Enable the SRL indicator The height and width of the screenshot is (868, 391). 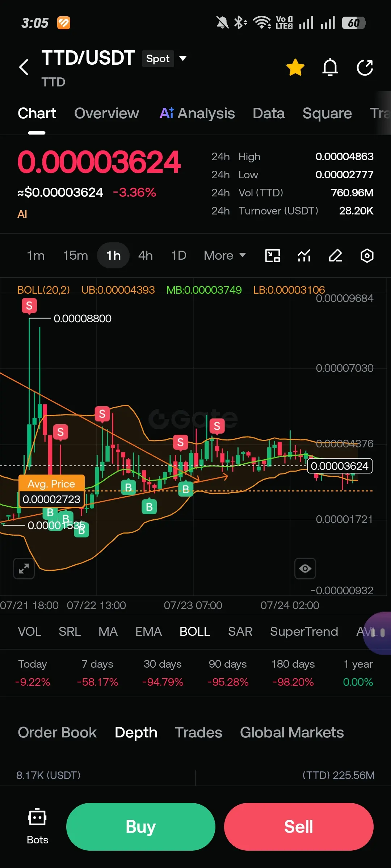click(x=70, y=631)
